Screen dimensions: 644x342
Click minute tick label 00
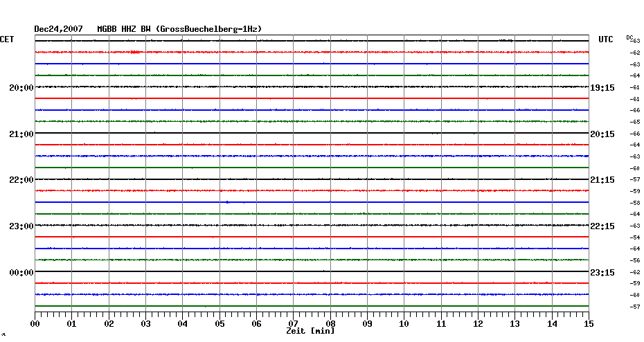point(35,324)
